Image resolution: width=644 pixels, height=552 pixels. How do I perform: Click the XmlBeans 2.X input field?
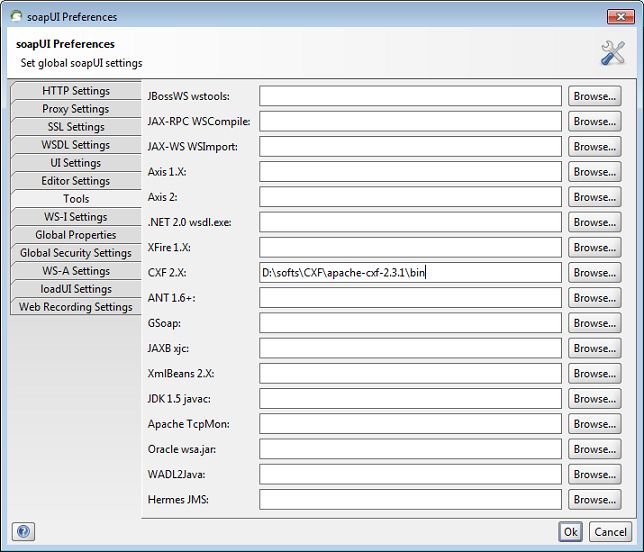pos(410,374)
